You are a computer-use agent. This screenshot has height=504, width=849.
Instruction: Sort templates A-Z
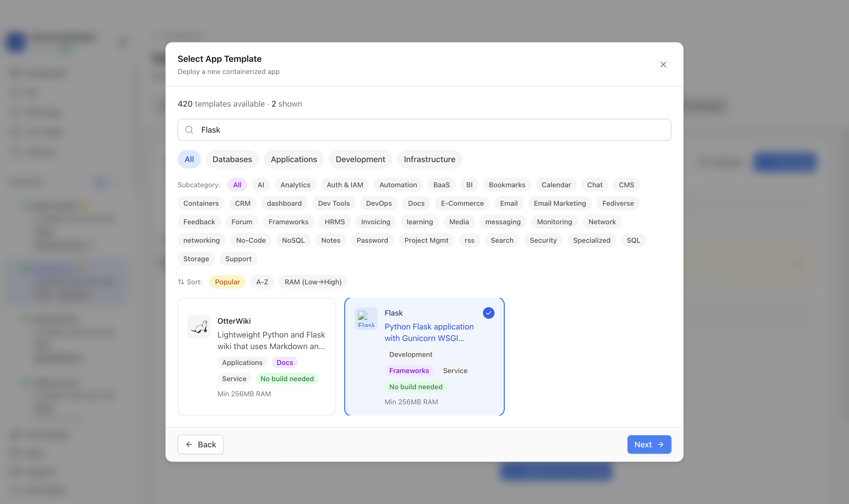(x=262, y=282)
